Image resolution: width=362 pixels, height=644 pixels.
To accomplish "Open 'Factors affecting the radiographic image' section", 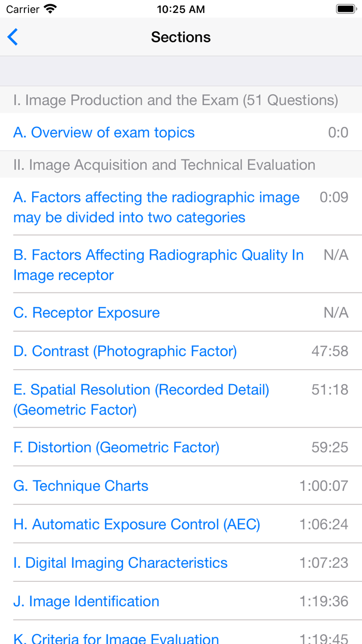I will [155, 207].
